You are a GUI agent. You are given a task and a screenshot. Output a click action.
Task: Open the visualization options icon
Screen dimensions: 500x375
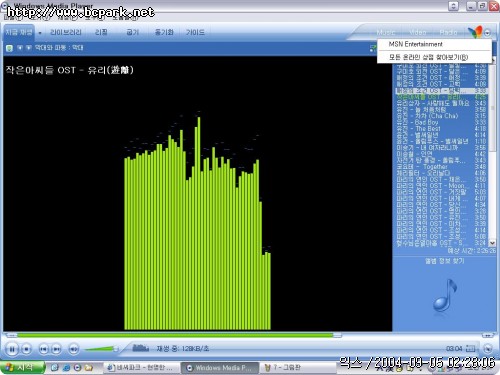tap(9, 48)
